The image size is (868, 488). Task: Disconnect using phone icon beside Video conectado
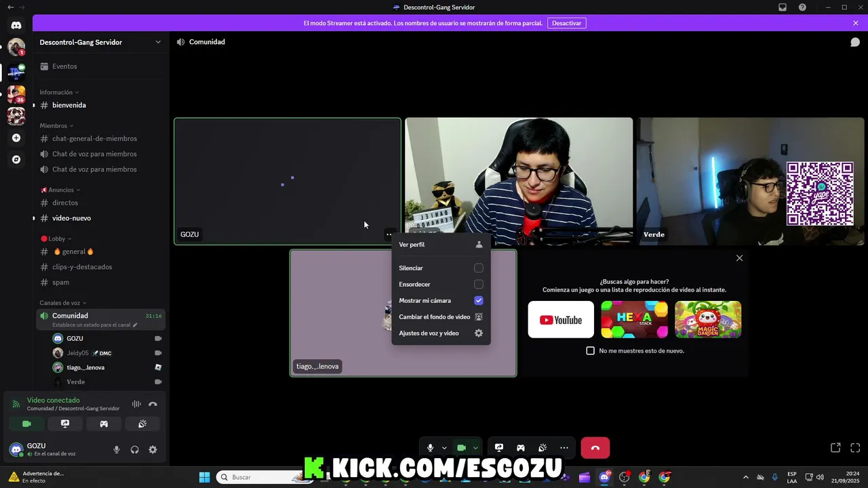[x=153, y=404]
